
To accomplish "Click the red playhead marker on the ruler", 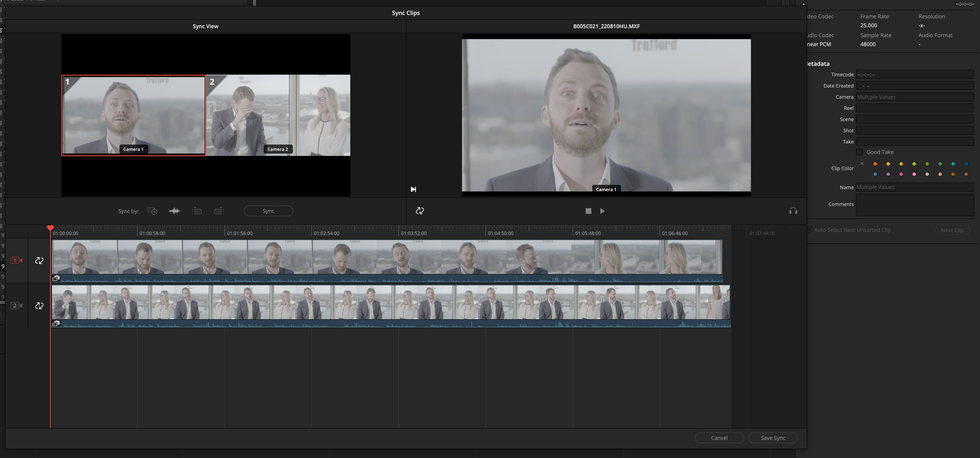I will coord(50,227).
